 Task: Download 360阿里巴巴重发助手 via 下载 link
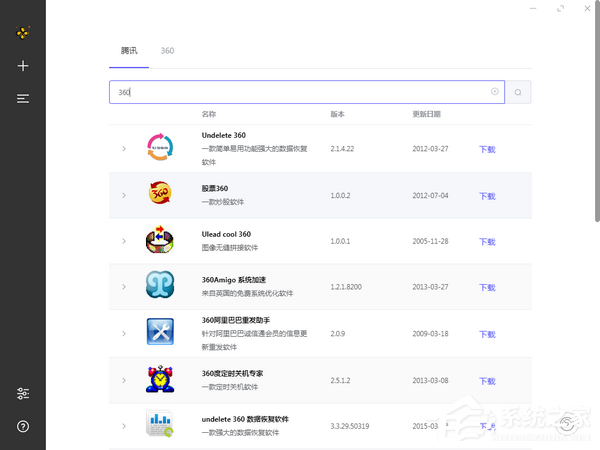(487, 334)
